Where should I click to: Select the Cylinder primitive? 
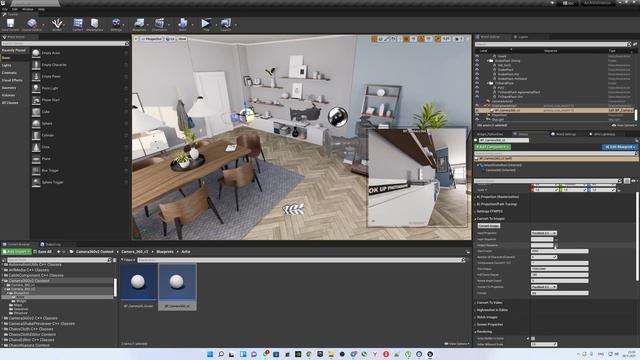click(80, 135)
